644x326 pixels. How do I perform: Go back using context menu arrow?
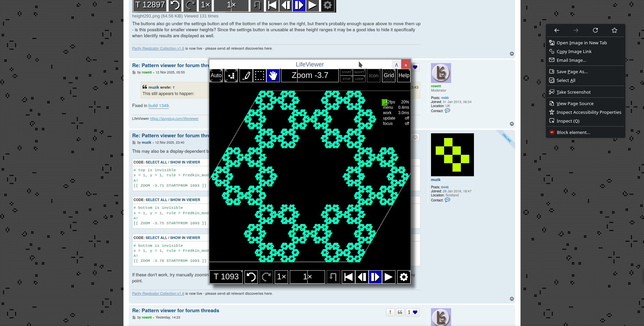coord(557,30)
